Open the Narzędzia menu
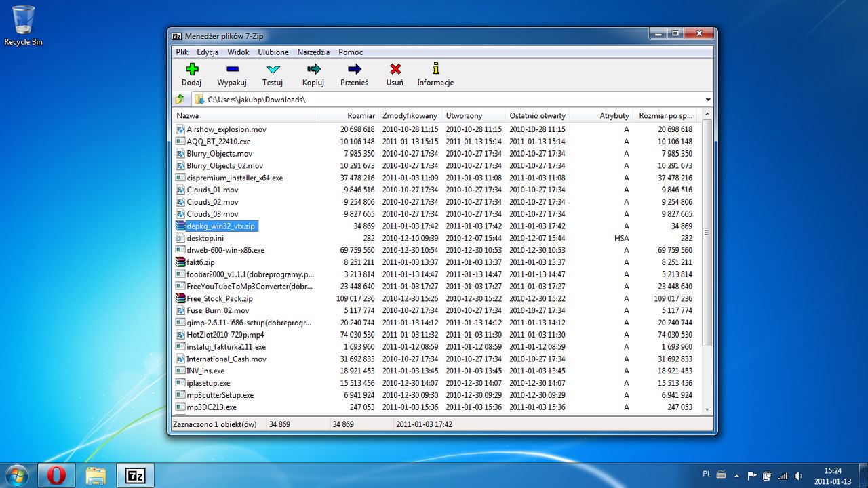Screen dimensions: 868x488 tap(313, 52)
